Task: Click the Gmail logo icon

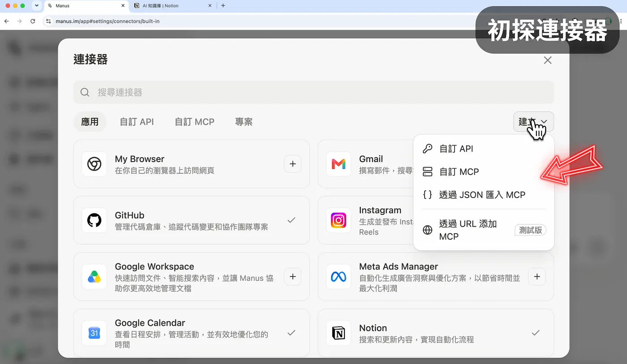Action: (339, 164)
